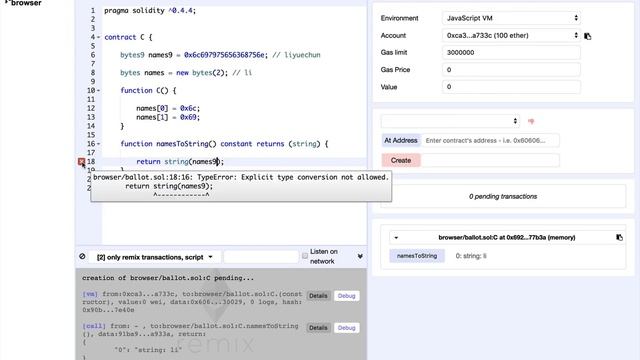Clear the terminal console

click(x=82, y=256)
